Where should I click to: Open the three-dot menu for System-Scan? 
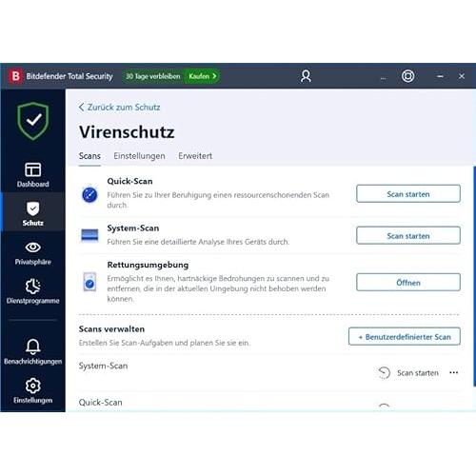click(x=454, y=372)
